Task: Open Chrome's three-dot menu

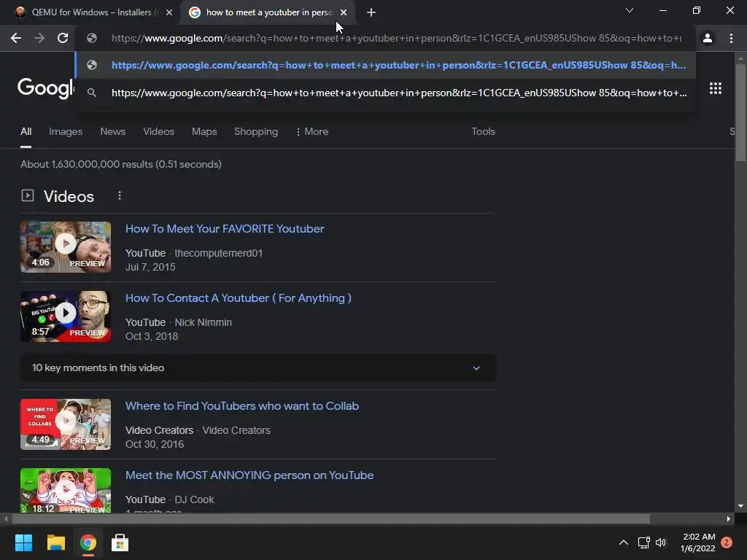Action: pos(731,38)
